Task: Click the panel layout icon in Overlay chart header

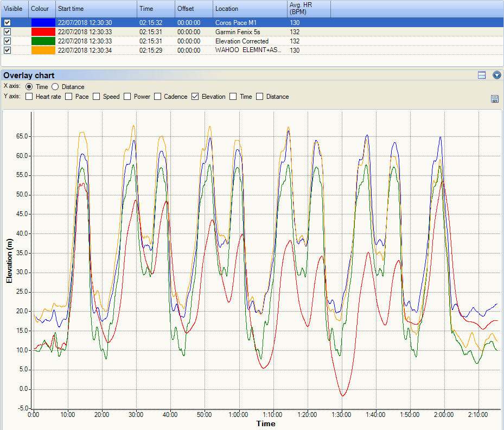Action: [x=481, y=75]
